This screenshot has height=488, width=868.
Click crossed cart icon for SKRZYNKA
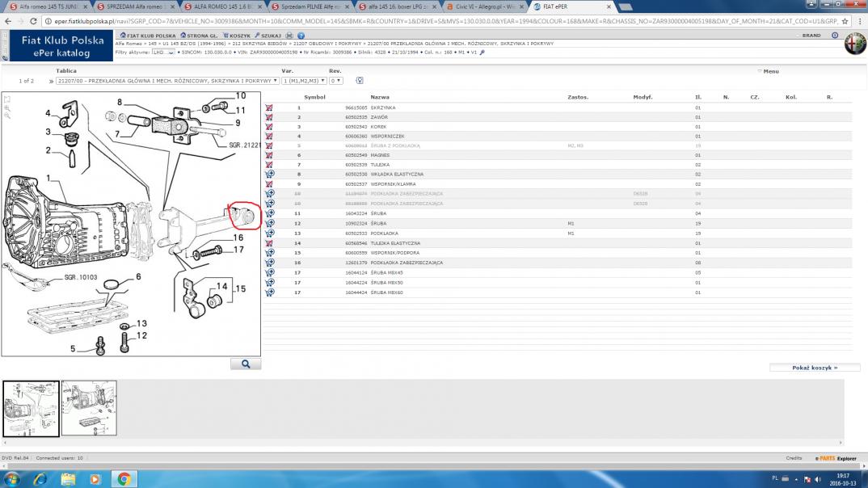(x=269, y=108)
